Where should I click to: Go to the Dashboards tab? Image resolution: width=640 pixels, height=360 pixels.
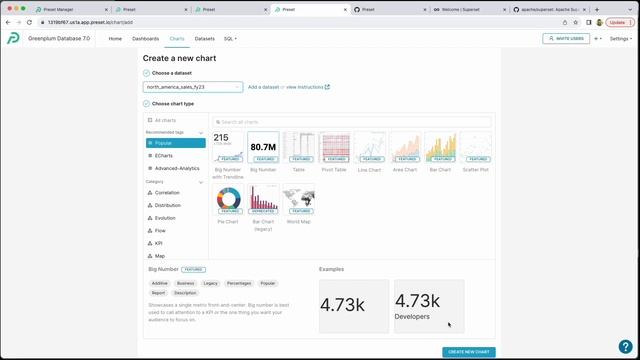(145, 39)
